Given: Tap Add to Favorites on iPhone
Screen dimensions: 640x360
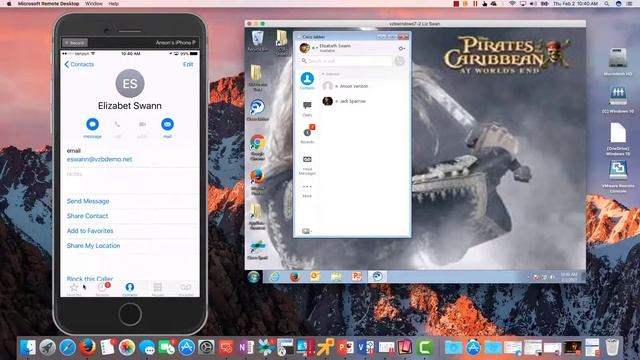Looking at the screenshot, I should coord(90,231).
